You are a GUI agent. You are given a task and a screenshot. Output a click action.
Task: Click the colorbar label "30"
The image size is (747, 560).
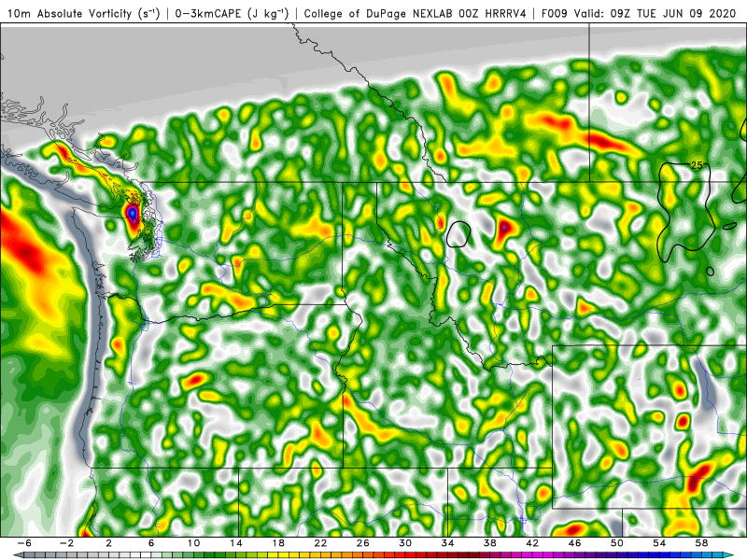[405, 543]
